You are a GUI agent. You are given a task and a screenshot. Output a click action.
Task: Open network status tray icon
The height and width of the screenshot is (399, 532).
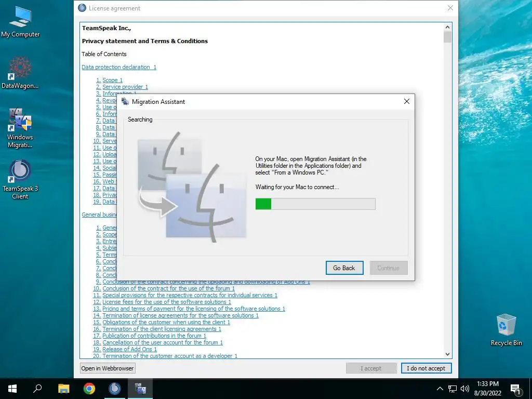(x=453, y=389)
